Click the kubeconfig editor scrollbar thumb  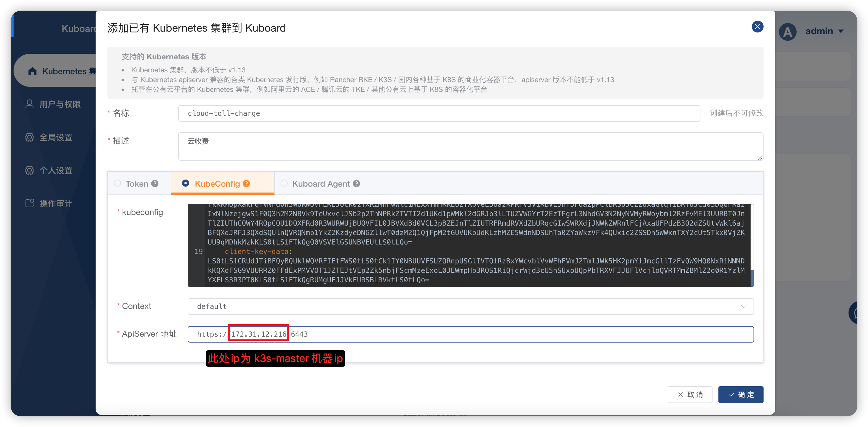752,278
